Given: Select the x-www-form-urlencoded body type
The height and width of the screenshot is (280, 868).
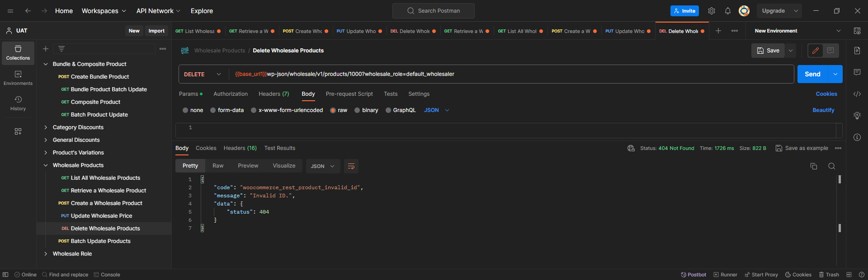Looking at the screenshot, I should pyautogui.click(x=287, y=110).
